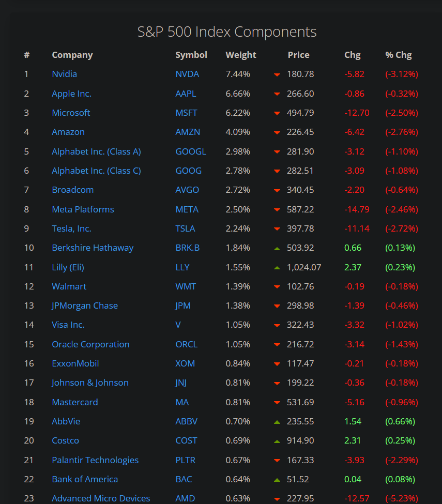
Task: Open the Lilly (Eli) link
Action: tap(68, 267)
